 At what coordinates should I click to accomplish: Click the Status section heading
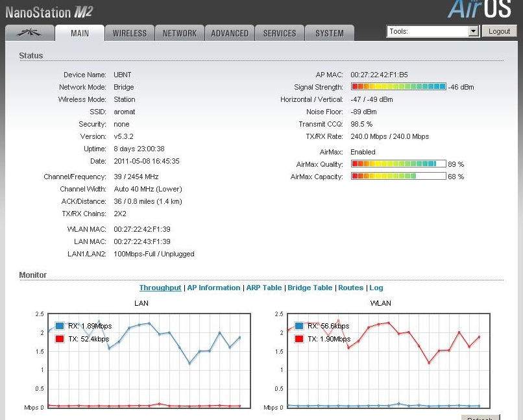[31, 56]
